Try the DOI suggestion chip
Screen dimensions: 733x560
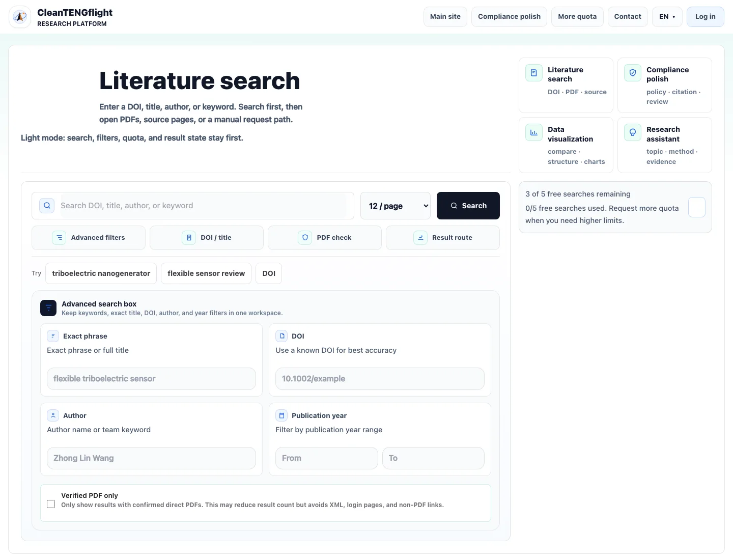[269, 273]
